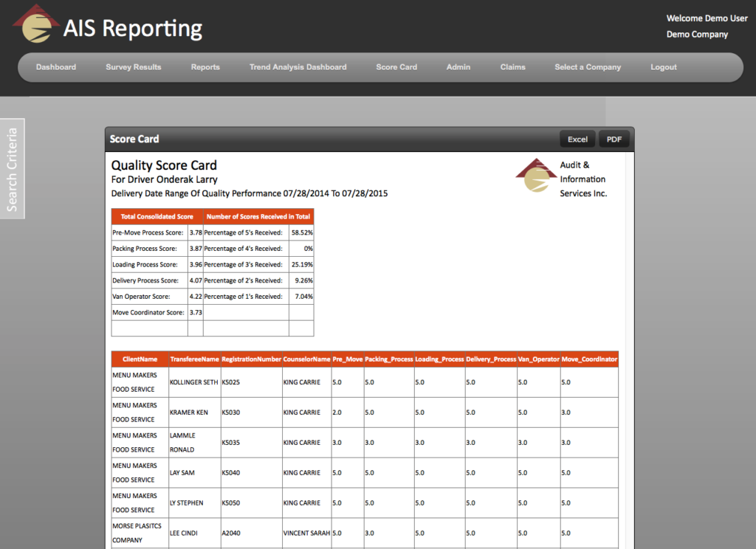Click the 4.22 Van Operator score value

coord(196,297)
